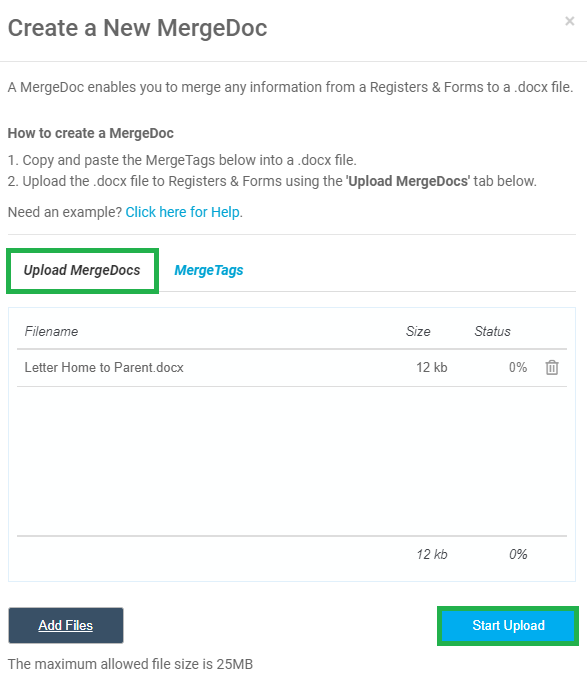Click the Status column header
The width and height of the screenshot is (587, 679).
click(492, 332)
